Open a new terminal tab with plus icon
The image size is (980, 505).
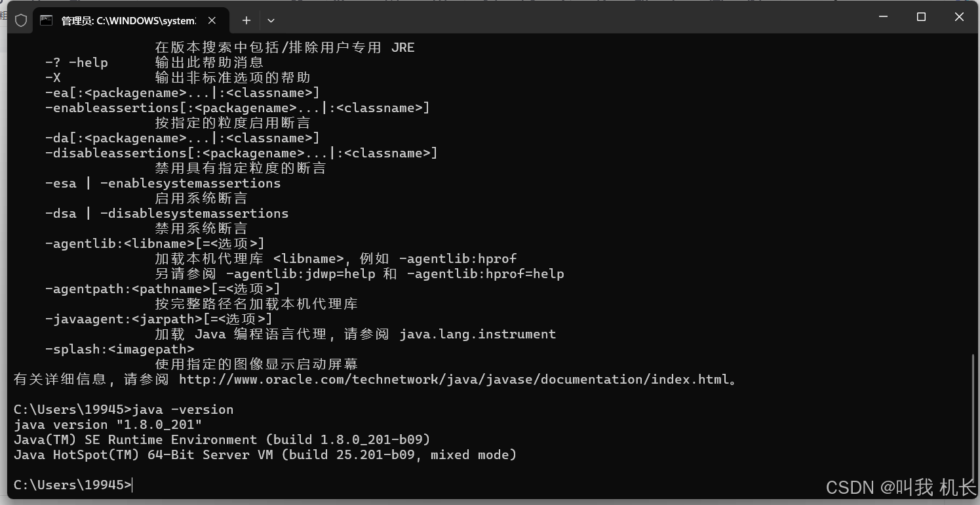pyautogui.click(x=246, y=20)
